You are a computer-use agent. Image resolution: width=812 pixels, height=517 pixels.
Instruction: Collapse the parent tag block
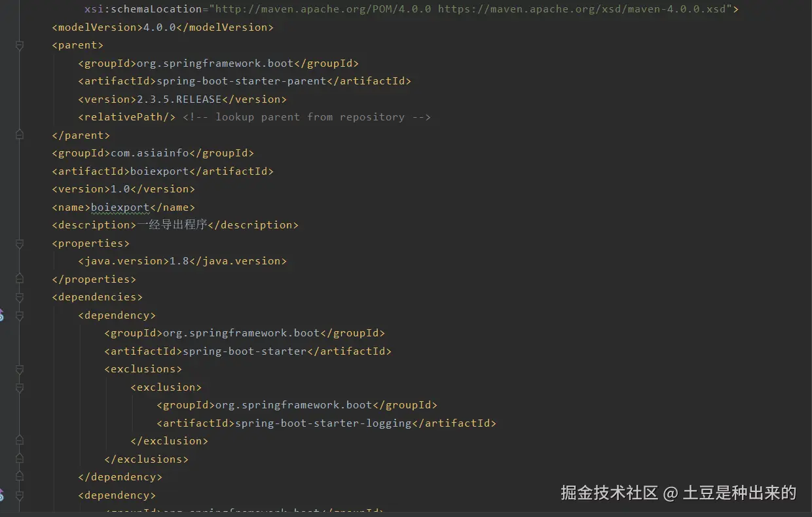click(x=19, y=46)
